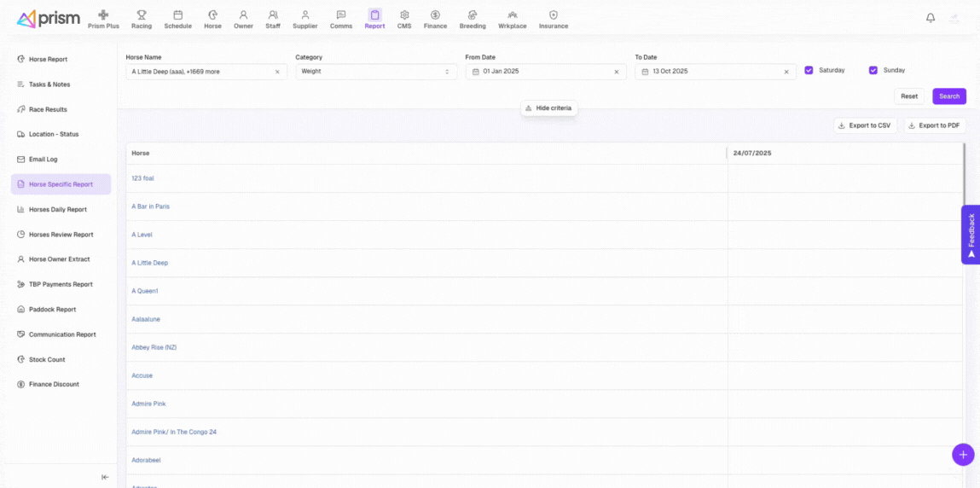The height and width of the screenshot is (488, 980).
Task: Clear the Horse Name field selection
Action: (x=276, y=72)
